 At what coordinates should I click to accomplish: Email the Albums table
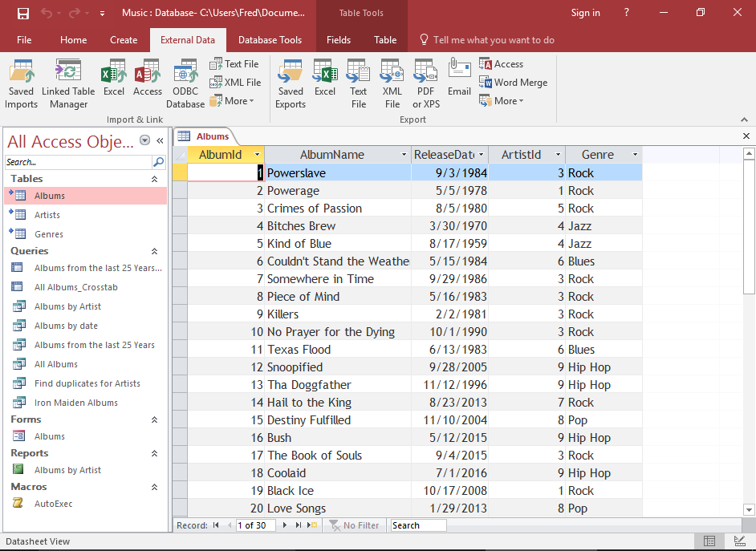(x=458, y=83)
